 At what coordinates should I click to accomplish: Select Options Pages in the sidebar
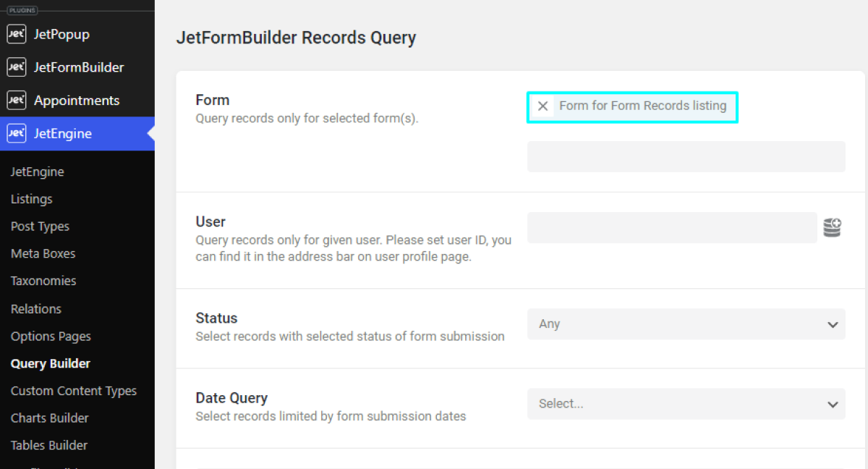[x=51, y=336]
